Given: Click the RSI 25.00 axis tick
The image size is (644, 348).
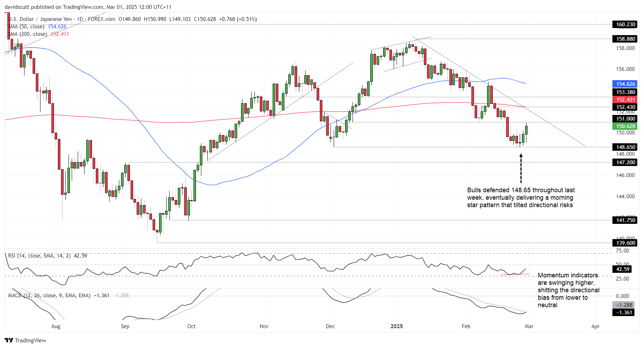Looking at the screenshot, I should coord(622,279).
